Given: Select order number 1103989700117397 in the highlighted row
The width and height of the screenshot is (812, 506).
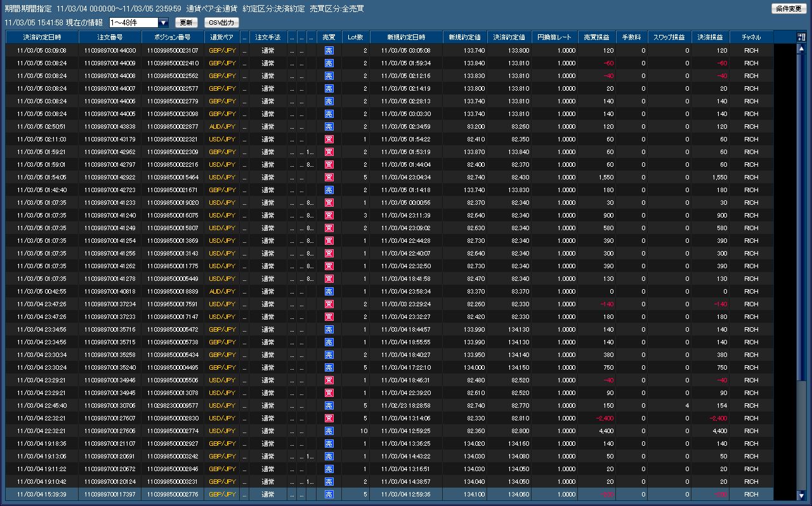Looking at the screenshot, I should pyautogui.click(x=110, y=494).
